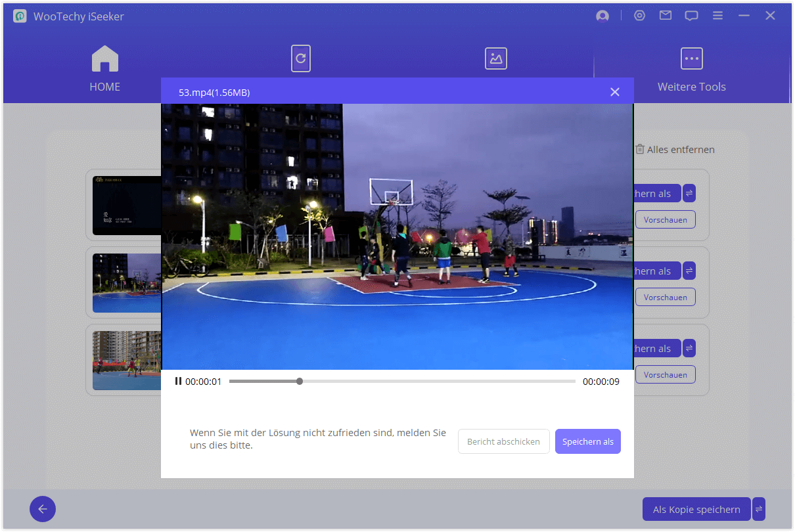The image size is (795, 532).
Task: Click Alles entfernen trash icon
Action: pos(640,150)
